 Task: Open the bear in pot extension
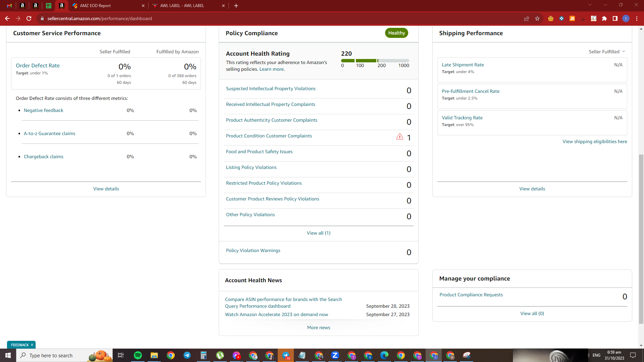click(x=551, y=18)
